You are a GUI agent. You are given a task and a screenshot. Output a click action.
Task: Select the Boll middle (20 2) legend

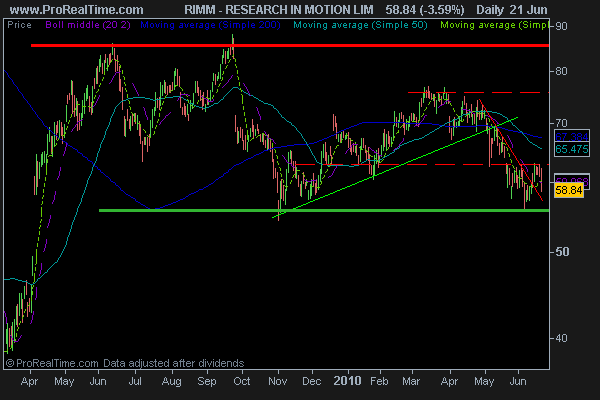(88, 25)
